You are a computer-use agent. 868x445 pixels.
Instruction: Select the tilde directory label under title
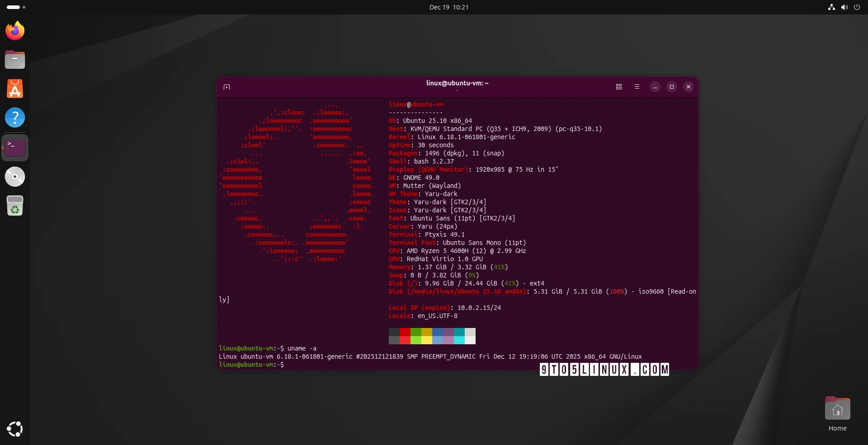(x=457, y=90)
